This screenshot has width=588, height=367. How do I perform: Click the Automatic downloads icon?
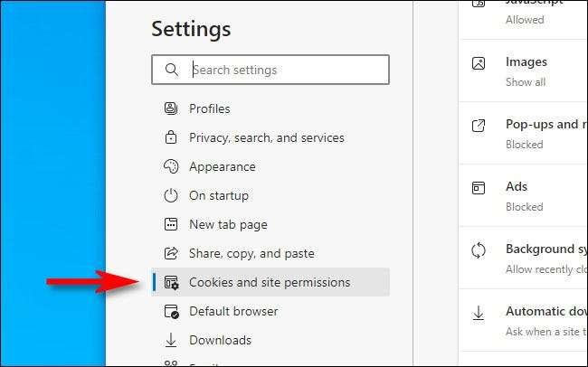[x=479, y=313]
